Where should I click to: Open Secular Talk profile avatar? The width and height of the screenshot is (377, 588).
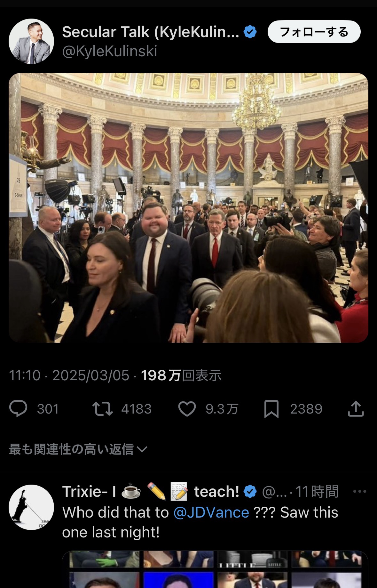31,41
